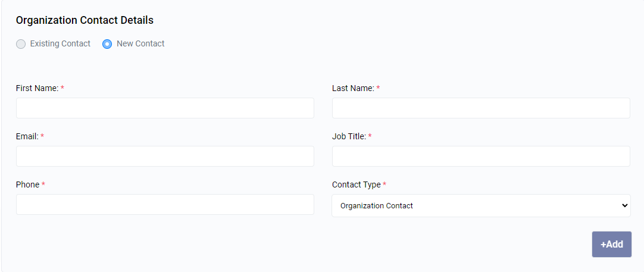This screenshot has width=644, height=272.
Task: Focus the First Name input field
Action: (x=165, y=108)
